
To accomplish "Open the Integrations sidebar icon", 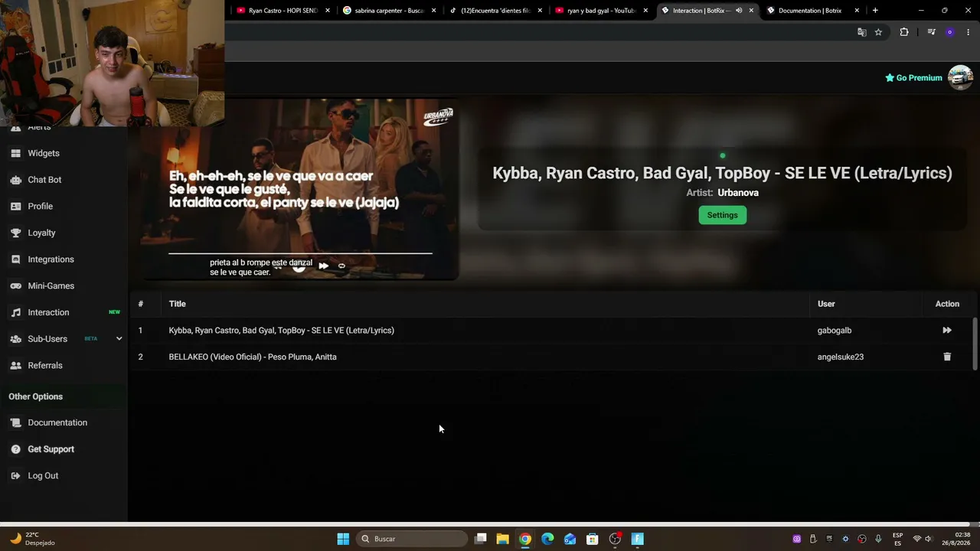I will 15,259.
